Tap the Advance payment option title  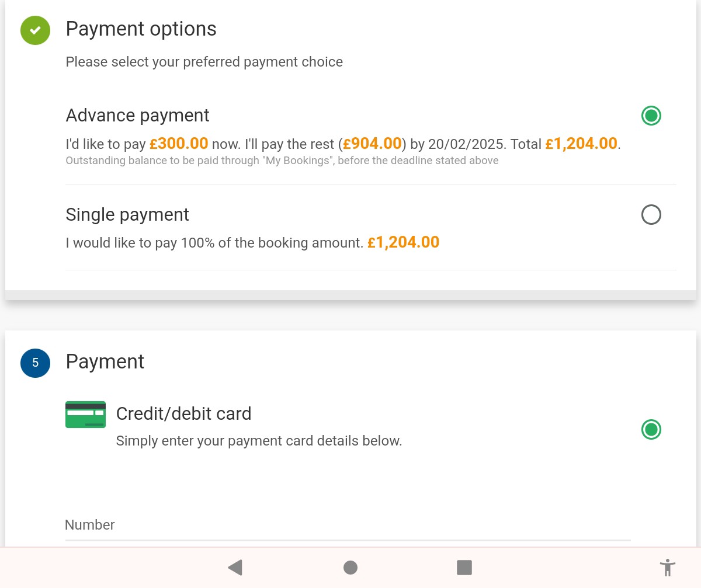point(137,116)
